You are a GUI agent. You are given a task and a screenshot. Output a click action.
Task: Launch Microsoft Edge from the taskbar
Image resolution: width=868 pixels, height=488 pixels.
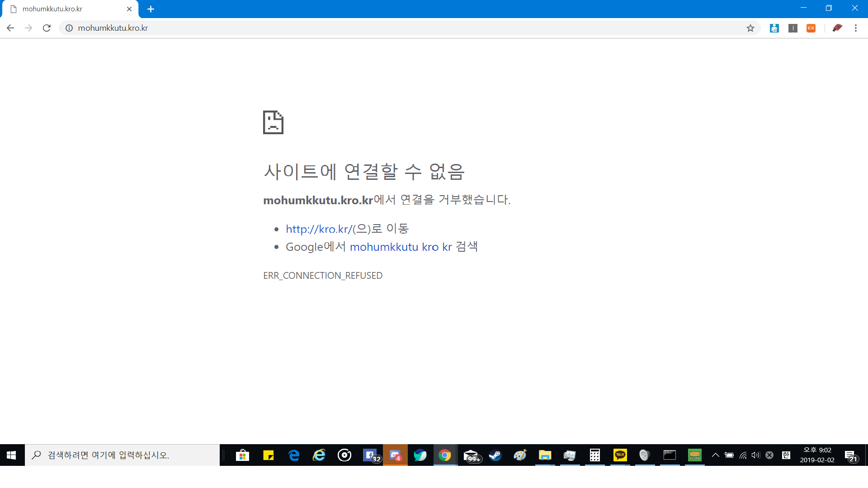point(294,455)
